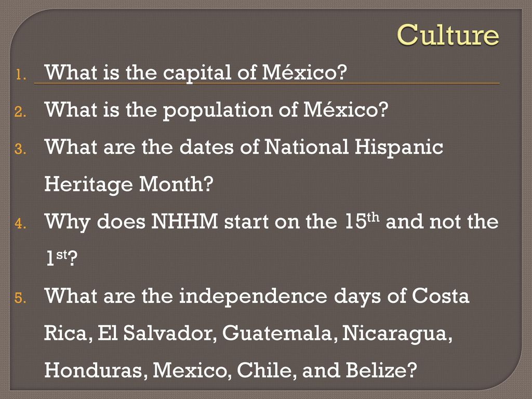Click list number 1 marker
Screen dimensions: 532x399
[x=21, y=74]
